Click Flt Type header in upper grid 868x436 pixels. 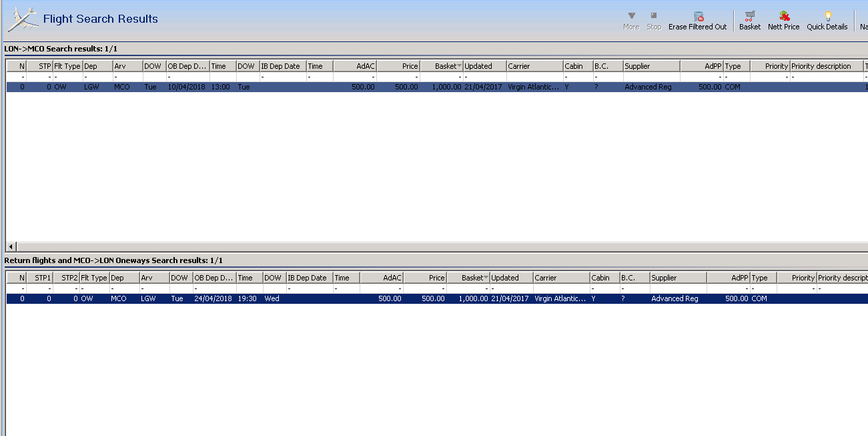click(x=67, y=66)
